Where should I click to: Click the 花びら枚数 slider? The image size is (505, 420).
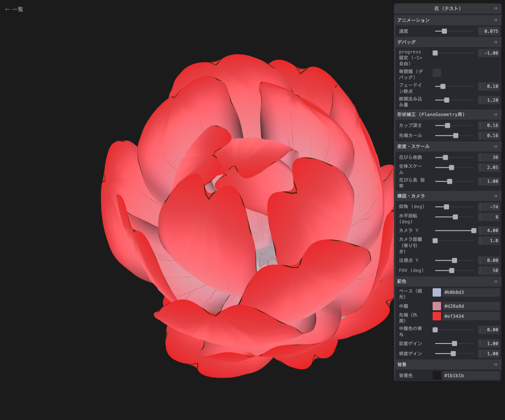click(x=454, y=157)
